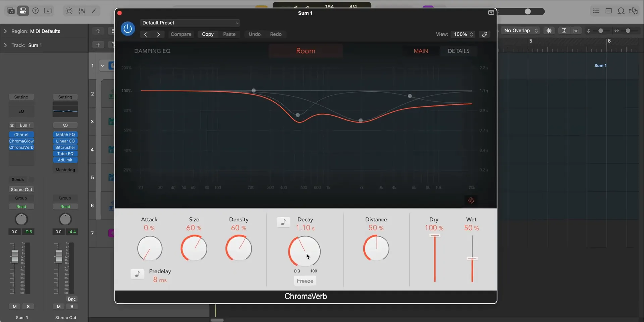Click the Decay knob
This screenshot has height=322, width=644.
pos(305,251)
